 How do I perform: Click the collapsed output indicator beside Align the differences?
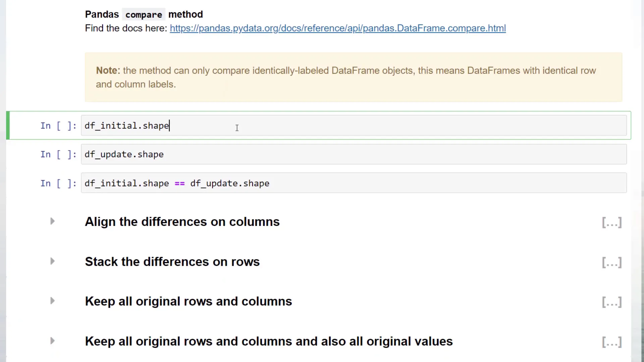click(611, 222)
